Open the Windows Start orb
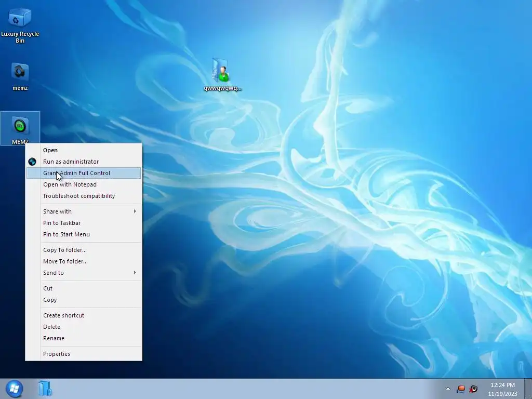Viewport: 532px width, 399px height. [14, 389]
